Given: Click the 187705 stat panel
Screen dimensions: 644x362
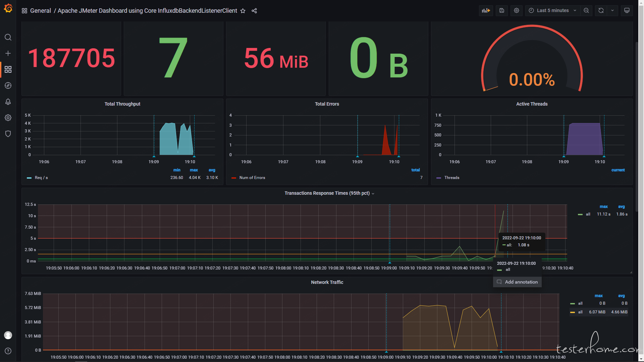Looking at the screenshot, I should coord(71,59).
